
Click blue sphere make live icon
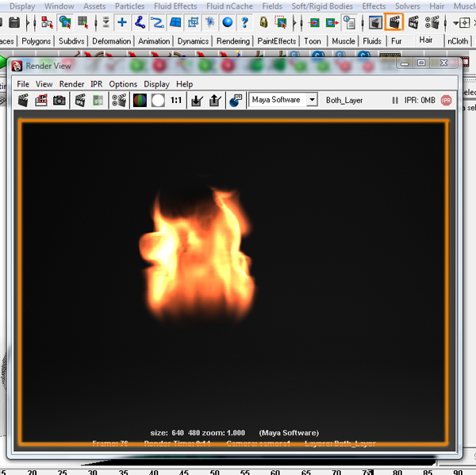(228, 22)
